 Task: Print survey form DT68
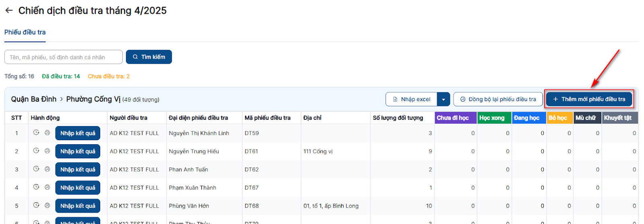point(47,205)
